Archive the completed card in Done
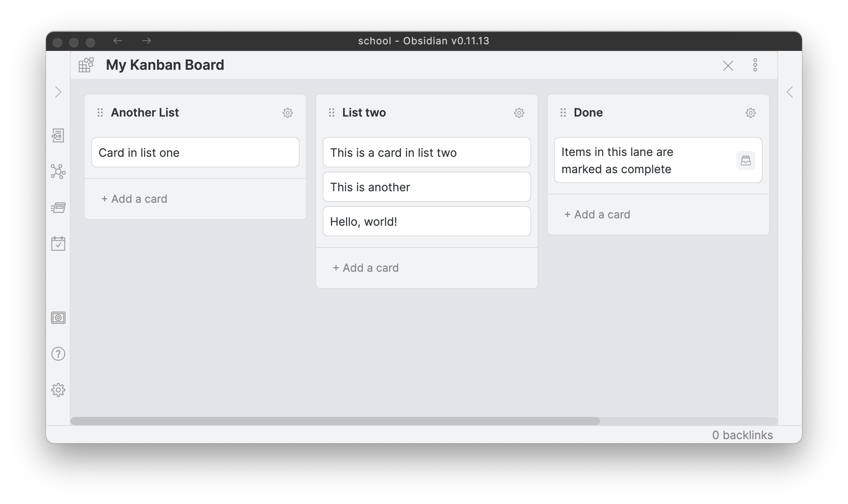 pyautogui.click(x=745, y=160)
